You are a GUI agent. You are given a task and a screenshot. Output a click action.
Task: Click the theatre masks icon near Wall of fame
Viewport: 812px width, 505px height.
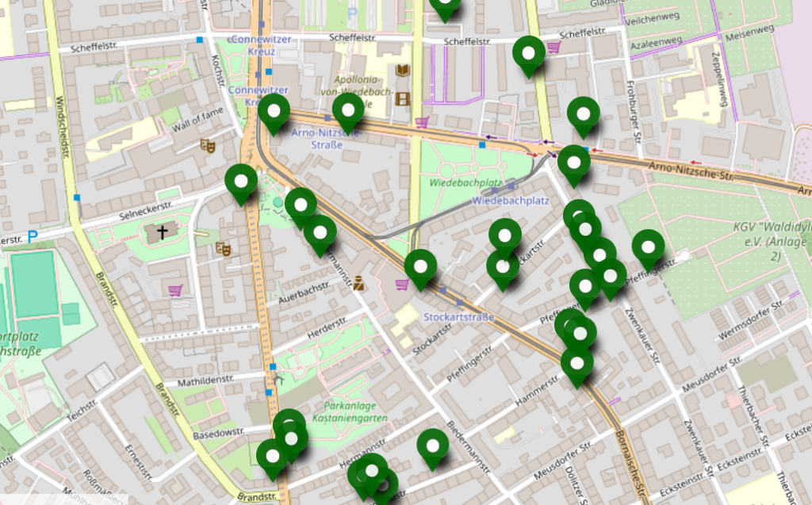click(x=208, y=146)
